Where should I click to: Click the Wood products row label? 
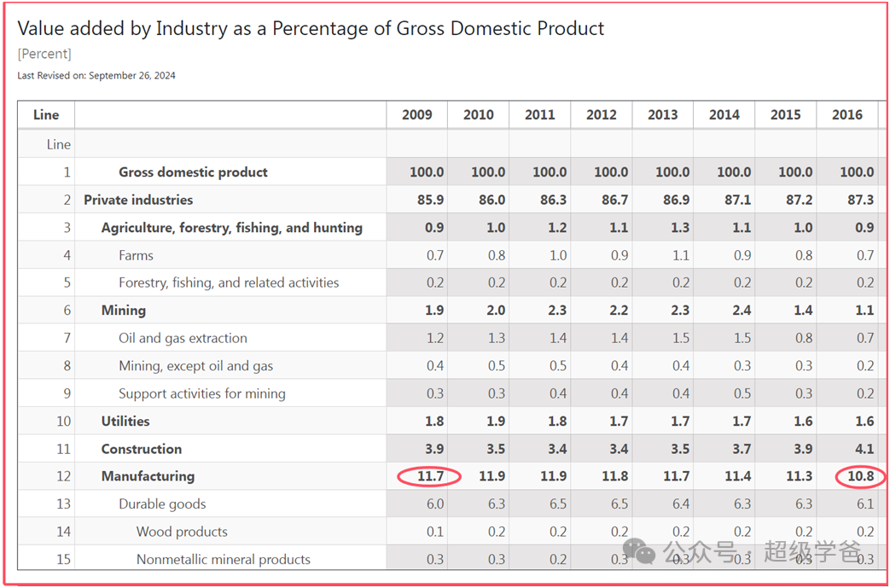click(x=182, y=532)
